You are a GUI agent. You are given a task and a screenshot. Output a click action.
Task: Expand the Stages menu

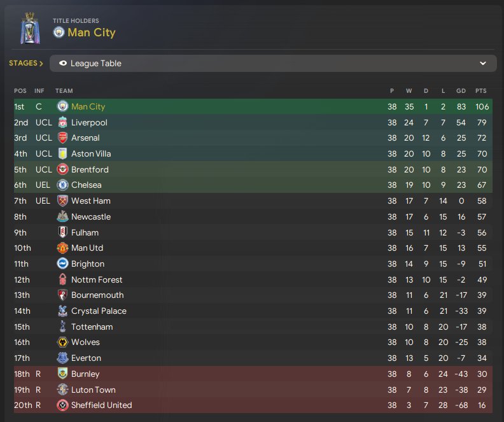click(26, 64)
